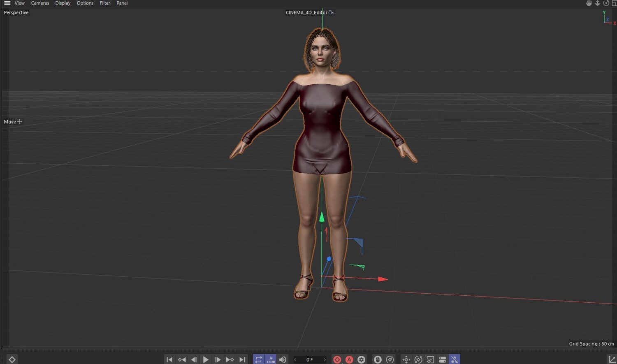
Task: Toggle the red Autokeying button
Action: (x=349, y=359)
